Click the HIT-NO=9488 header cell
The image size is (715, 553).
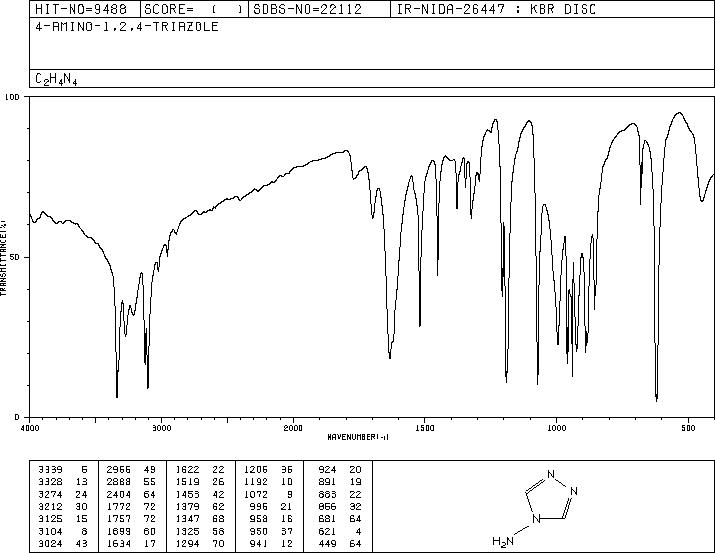pos(85,9)
